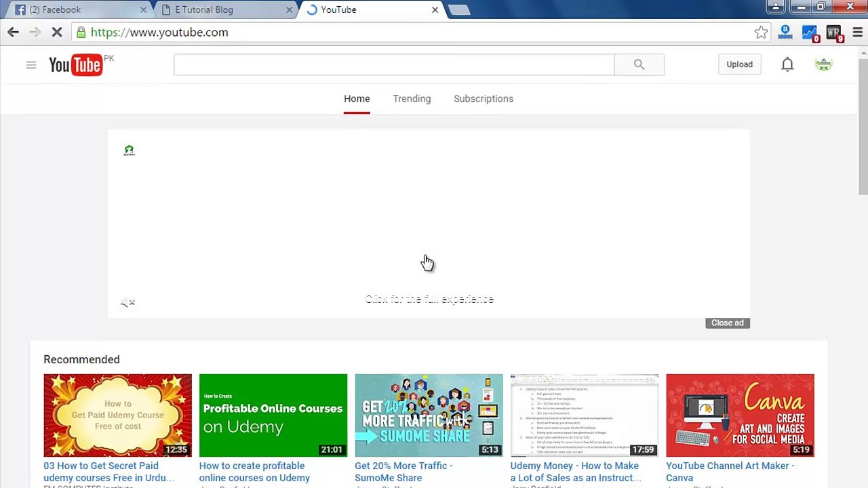
Task: Open 'Get 20% More Traffic' title link
Action: [x=403, y=472]
